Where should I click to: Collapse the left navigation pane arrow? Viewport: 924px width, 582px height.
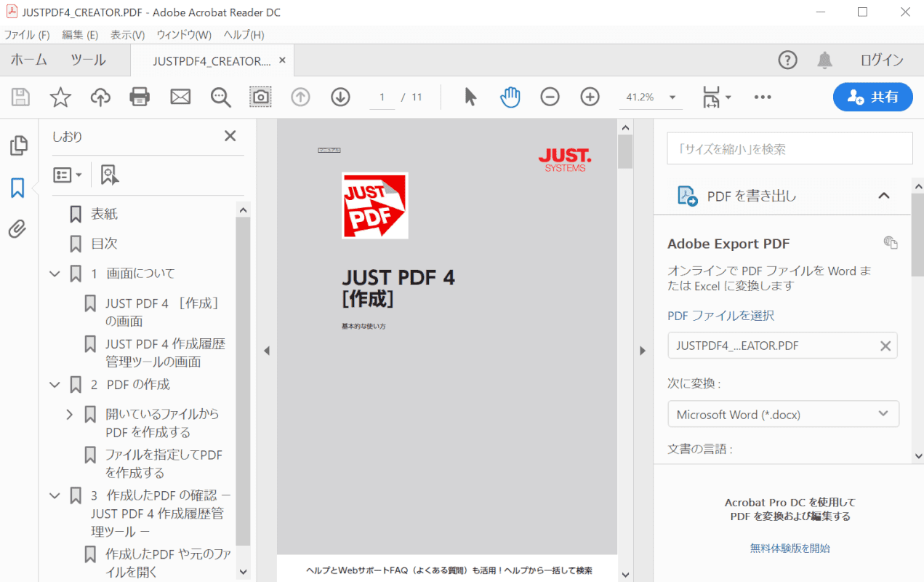(x=266, y=351)
